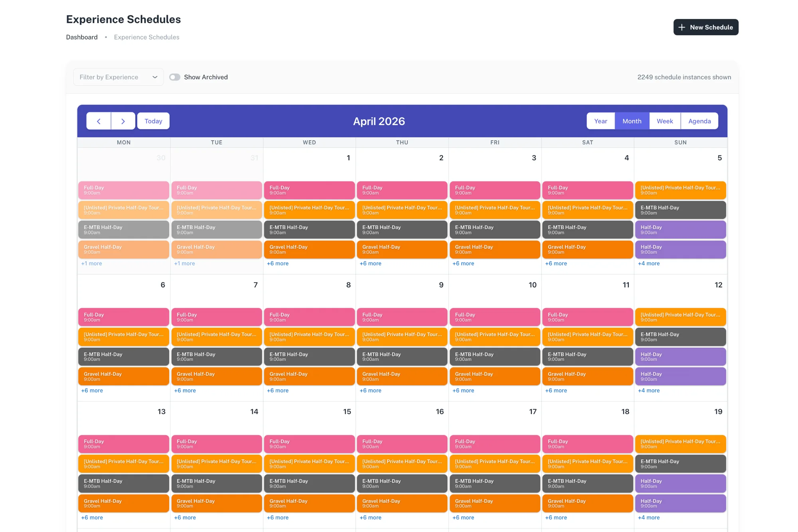798x532 pixels.
Task: Click the Today button
Action: (x=153, y=121)
